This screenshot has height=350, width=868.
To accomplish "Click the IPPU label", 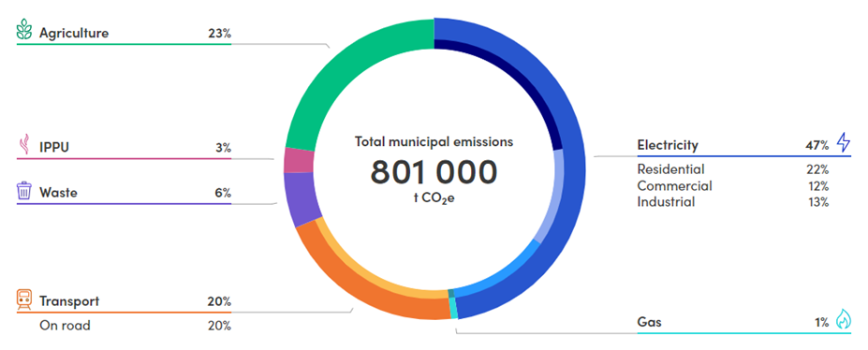I will (53, 148).
